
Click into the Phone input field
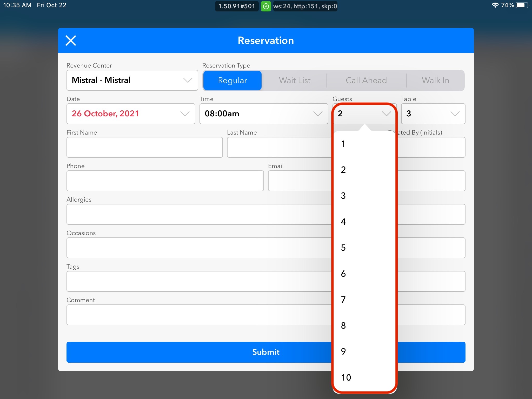click(165, 181)
